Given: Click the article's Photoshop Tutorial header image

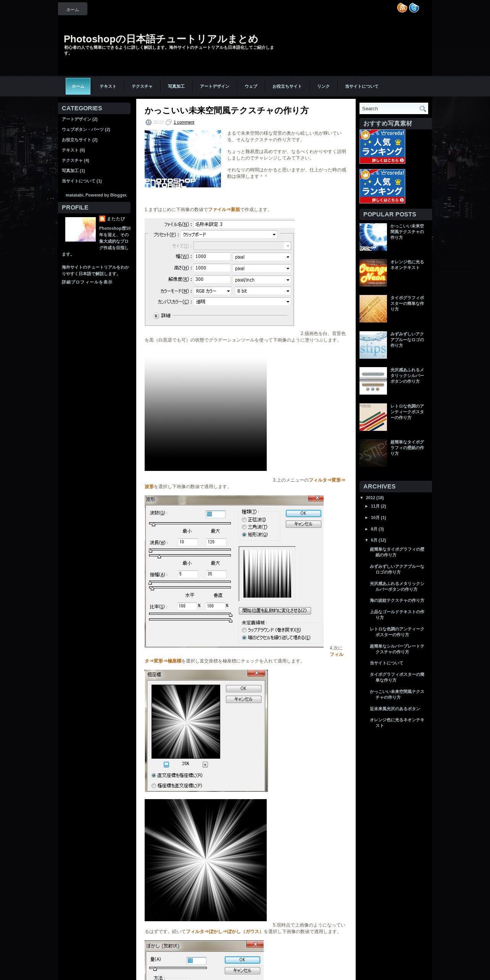Looking at the screenshot, I should (183, 159).
